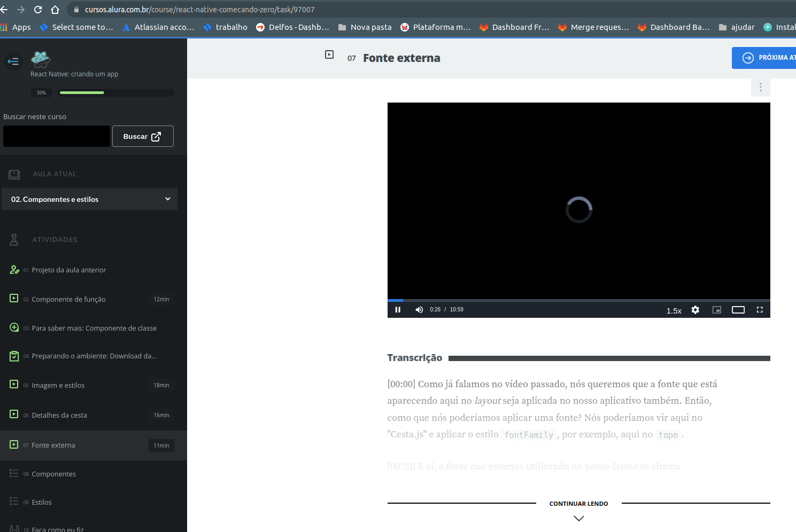Click the 11min duration badge
Screen dimensions: 796x532
[x=161, y=445]
